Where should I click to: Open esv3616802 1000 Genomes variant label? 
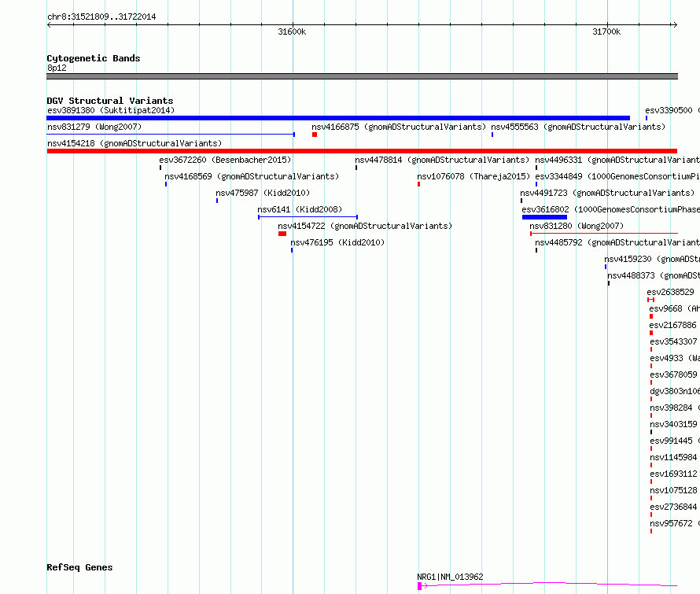coord(610,209)
